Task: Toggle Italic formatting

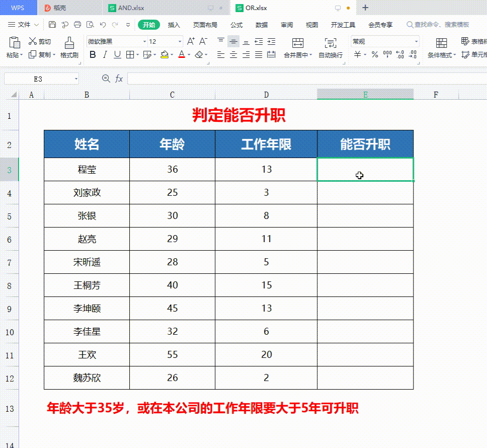Action: click(x=105, y=55)
